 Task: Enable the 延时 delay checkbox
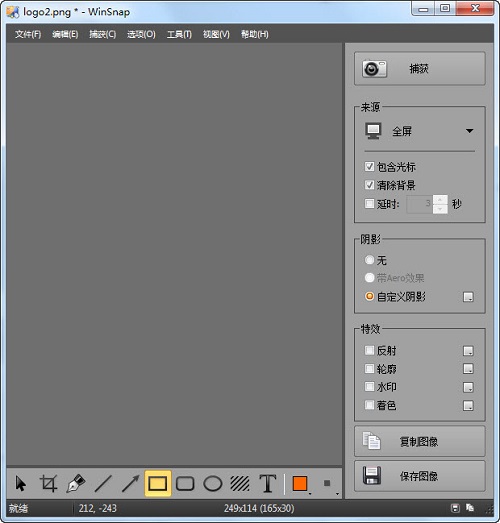[369, 203]
